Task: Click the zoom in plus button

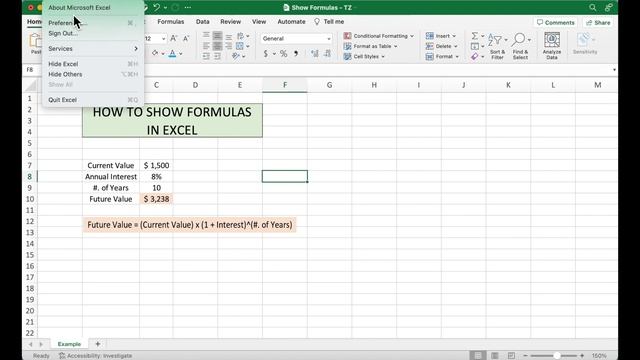Action: pos(582,356)
